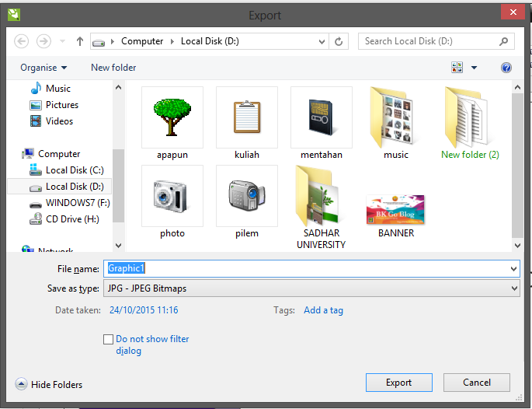The width and height of the screenshot is (532, 409).
Task: Select the BANNER image thumbnail
Action: (x=395, y=209)
